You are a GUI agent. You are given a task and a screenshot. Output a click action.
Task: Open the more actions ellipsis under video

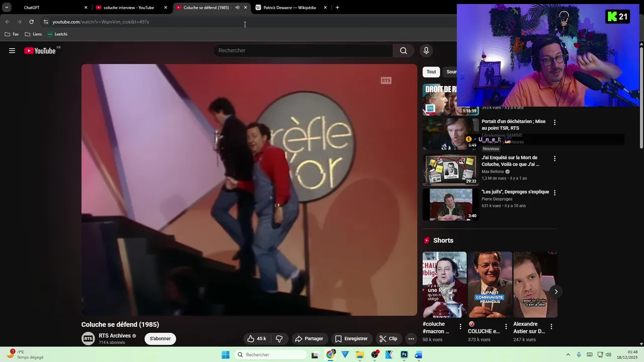pyautogui.click(x=411, y=339)
